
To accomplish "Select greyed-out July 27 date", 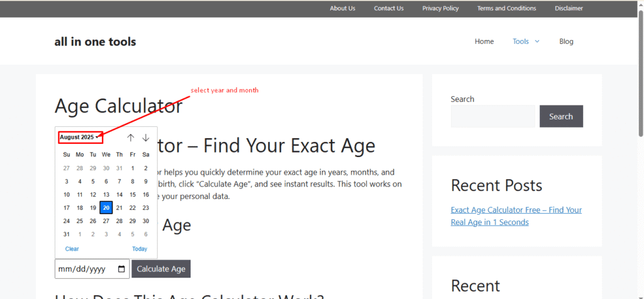I will [67, 168].
